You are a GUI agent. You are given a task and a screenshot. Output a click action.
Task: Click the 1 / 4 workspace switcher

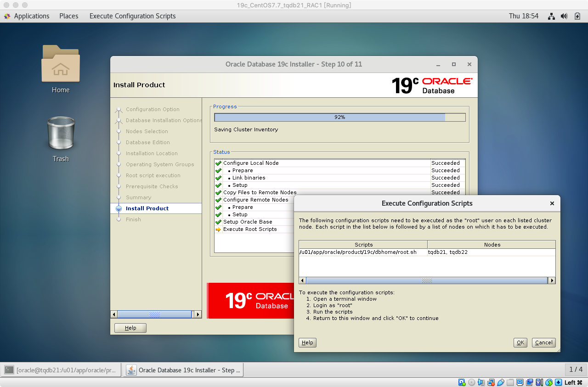pyautogui.click(x=576, y=370)
